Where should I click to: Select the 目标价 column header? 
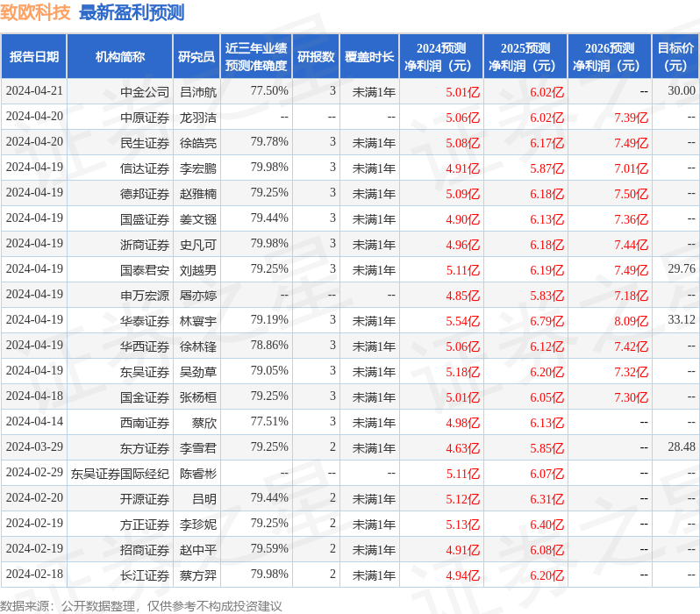tap(675, 57)
